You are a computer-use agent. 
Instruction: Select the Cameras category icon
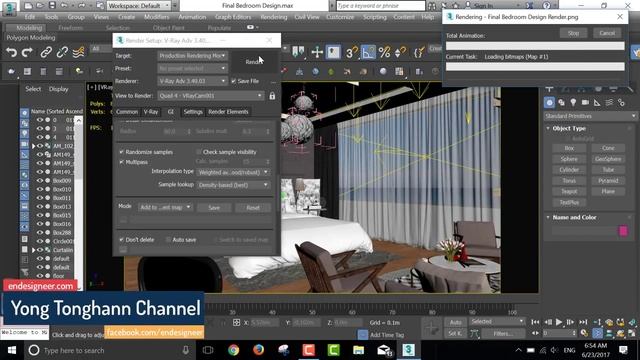585,102
